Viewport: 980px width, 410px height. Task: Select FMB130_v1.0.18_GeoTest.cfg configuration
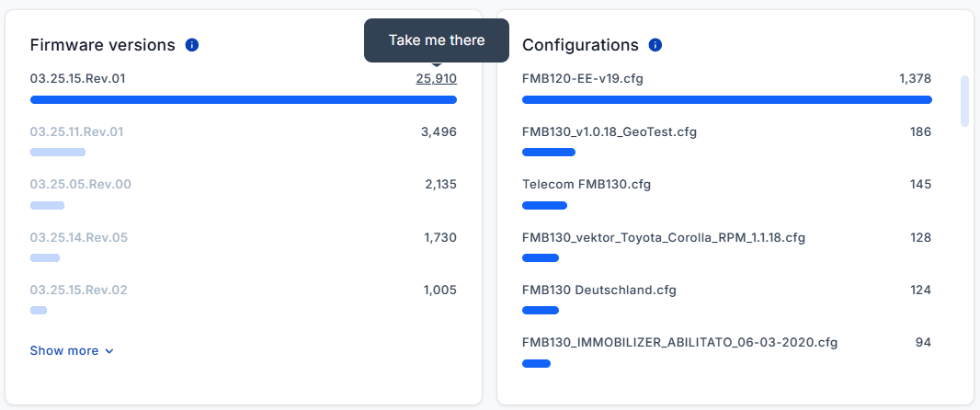[x=609, y=131]
